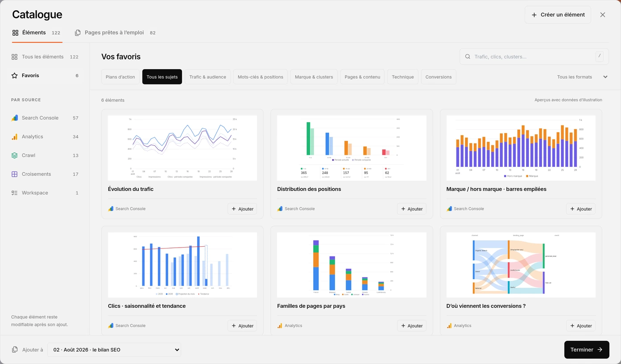
Task: Click Créer un élément button
Action: click(558, 15)
